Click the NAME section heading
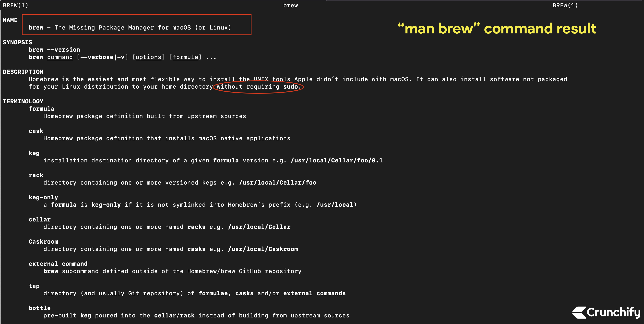Viewport: 644px width, 324px height. point(10,20)
